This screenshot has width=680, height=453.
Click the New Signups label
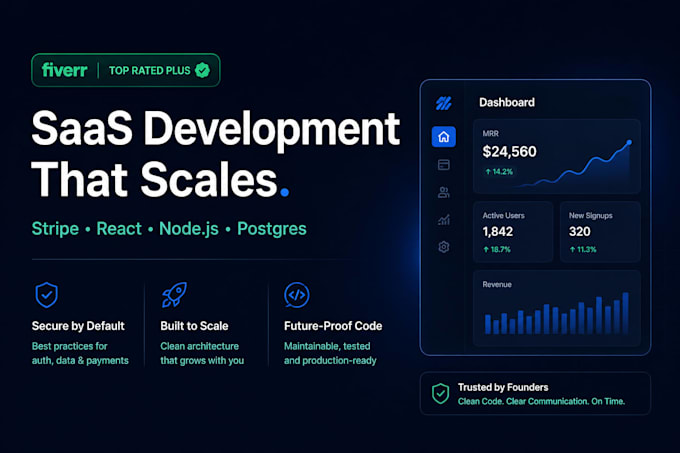point(591,215)
